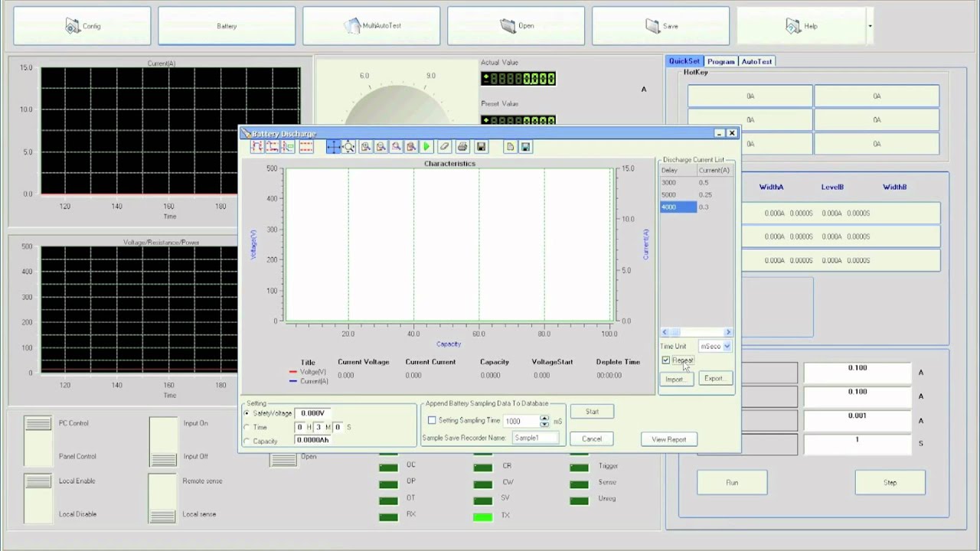This screenshot has width=980, height=551.
Task: Switch to the AutoTest tab
Action: tap(756, 61)
